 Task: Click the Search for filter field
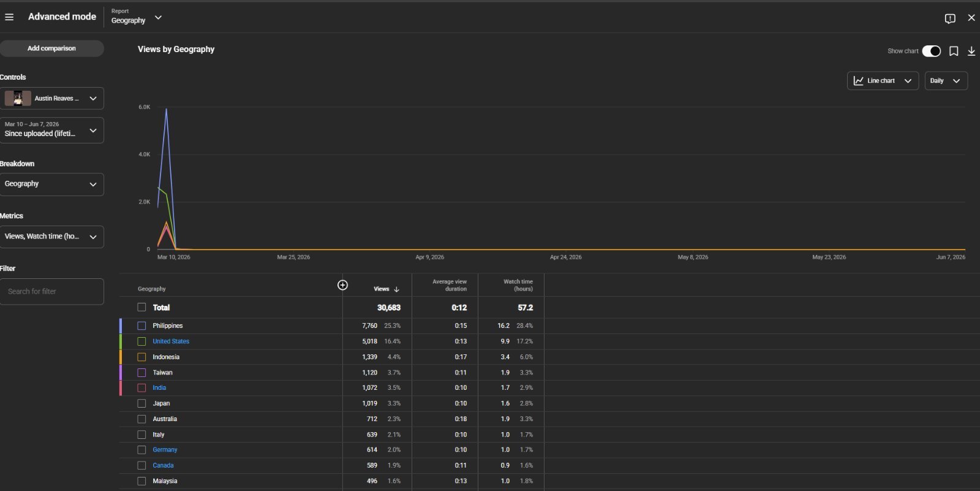point(51,292)
